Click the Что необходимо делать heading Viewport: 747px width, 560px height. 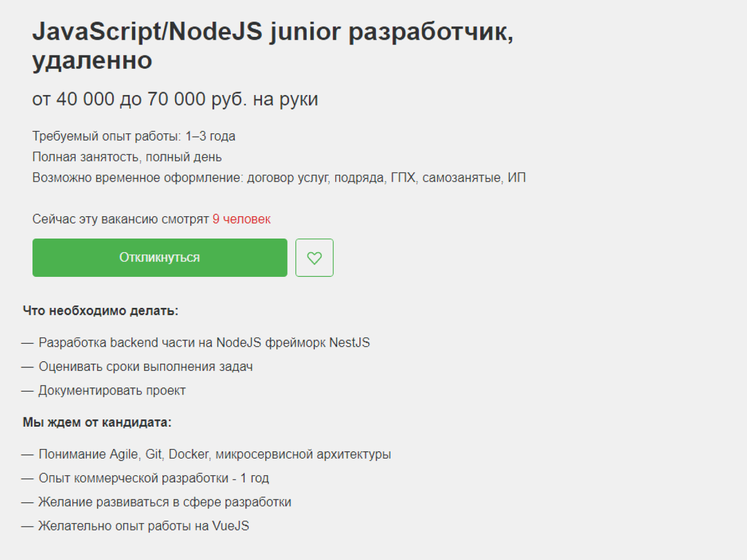(100, 311)
